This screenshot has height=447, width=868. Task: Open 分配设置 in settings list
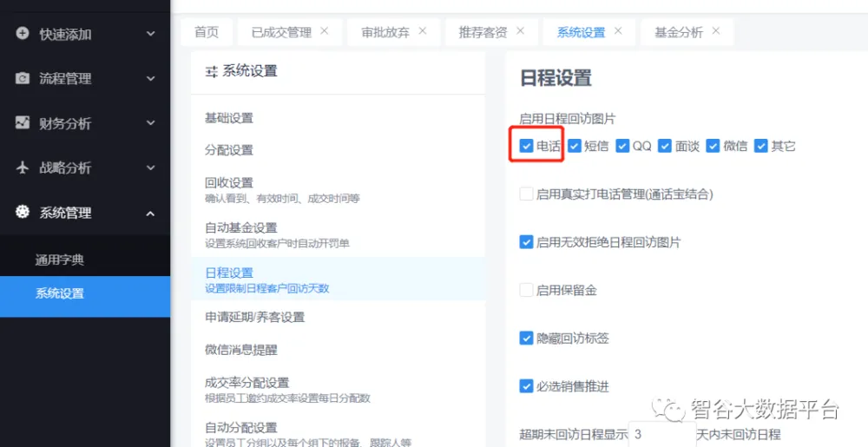click(x=229, y=150)
